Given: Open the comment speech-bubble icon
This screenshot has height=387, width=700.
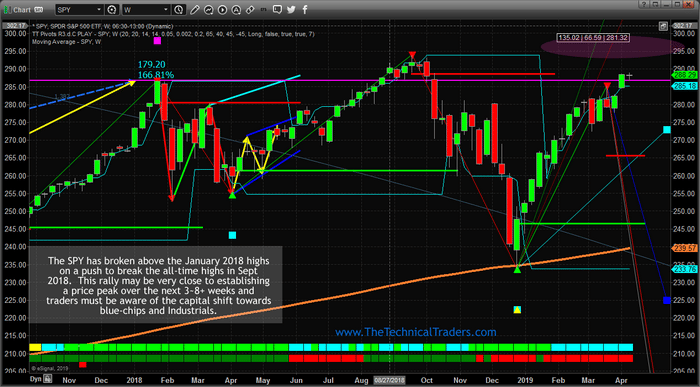Looking at the screenshot, I should tap(277, 8).
